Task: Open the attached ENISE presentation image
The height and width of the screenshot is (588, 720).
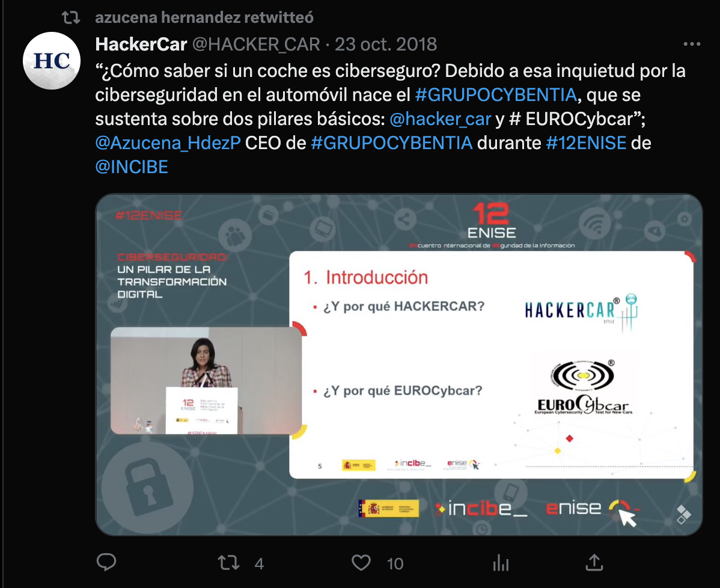Action: tap(399, 365)
